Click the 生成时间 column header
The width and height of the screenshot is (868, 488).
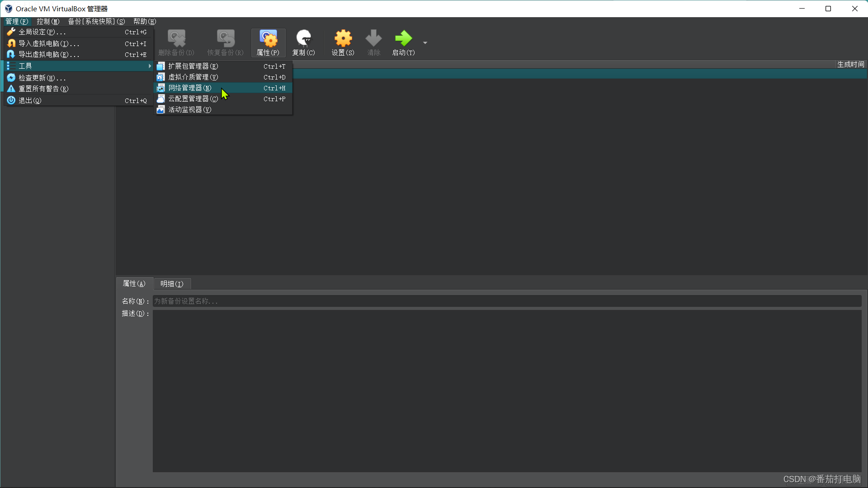click(x=850, y=65)
